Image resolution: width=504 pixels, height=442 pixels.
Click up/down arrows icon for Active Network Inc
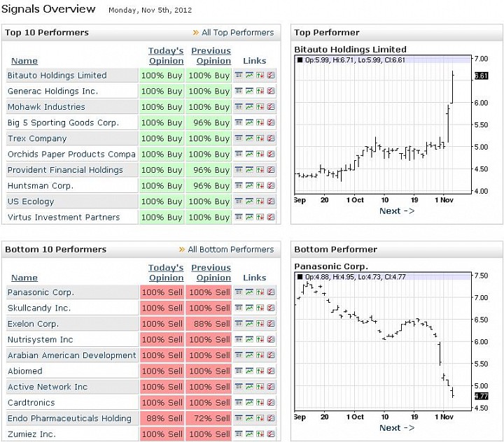point(260,387)
